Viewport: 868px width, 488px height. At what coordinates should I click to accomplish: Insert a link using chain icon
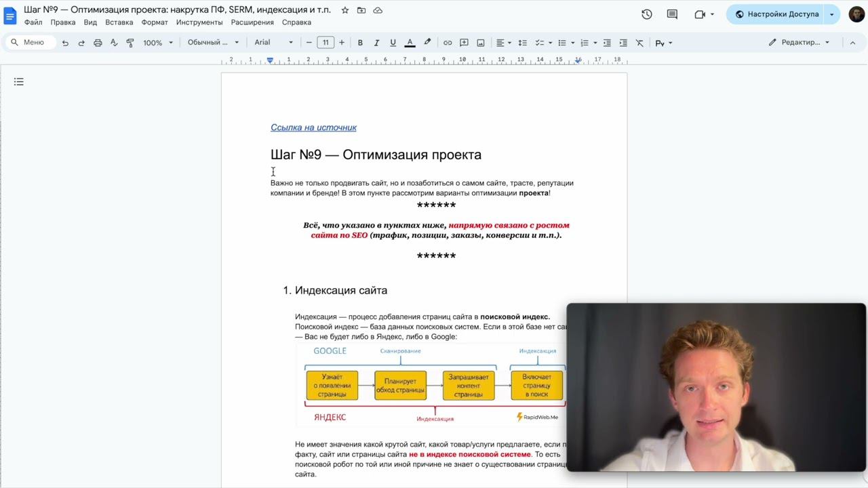click(x=448, y=43)
